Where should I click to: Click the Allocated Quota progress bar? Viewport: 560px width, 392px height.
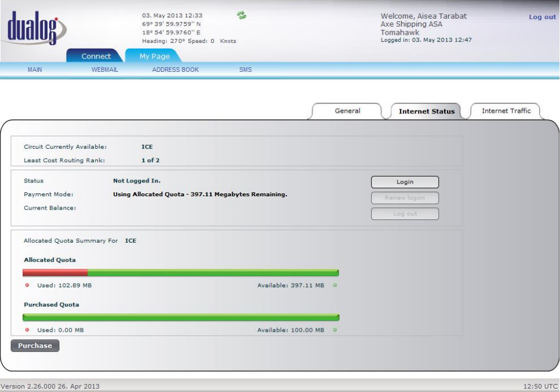pyautogui.click(x=181, y=273)
